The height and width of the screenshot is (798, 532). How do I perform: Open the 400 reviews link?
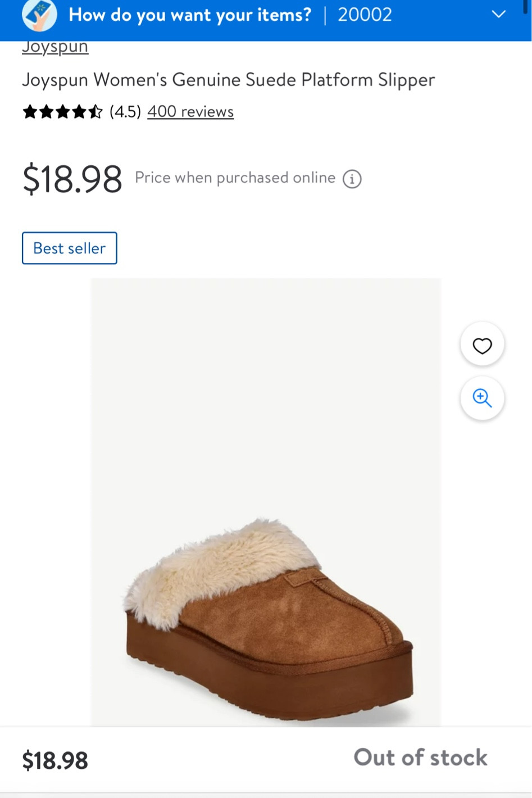pyautogui.click(x=190, y=112)
